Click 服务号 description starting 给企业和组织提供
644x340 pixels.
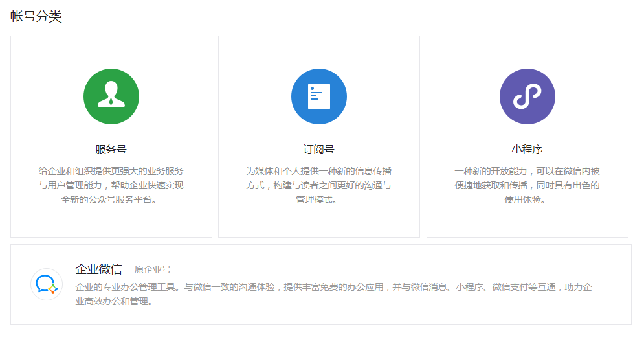[x=111, y=185]
